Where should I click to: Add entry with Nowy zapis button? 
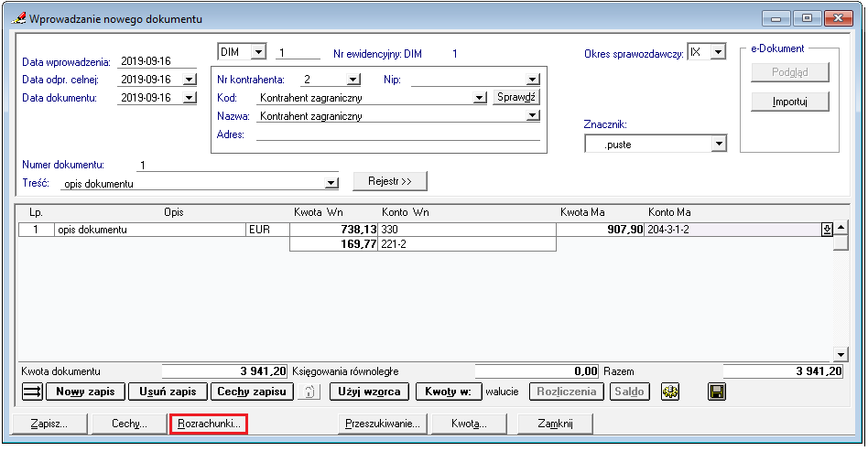[85, 392]
